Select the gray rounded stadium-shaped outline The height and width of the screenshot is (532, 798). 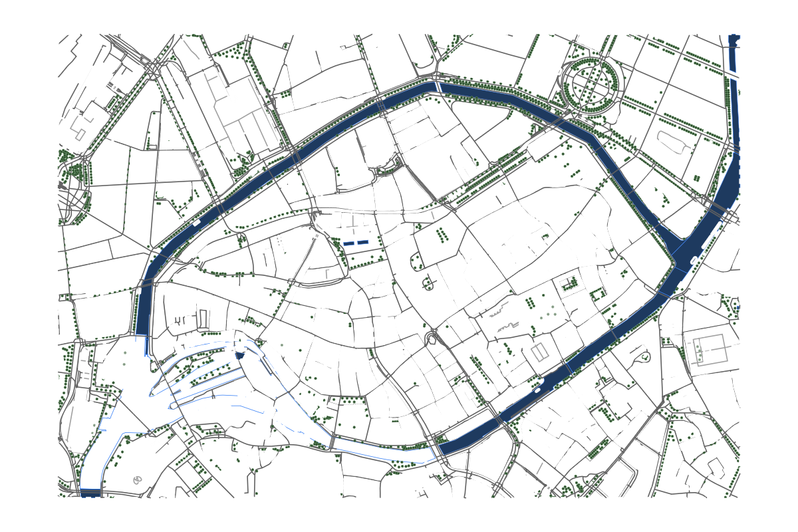click(x=674, y=142)
